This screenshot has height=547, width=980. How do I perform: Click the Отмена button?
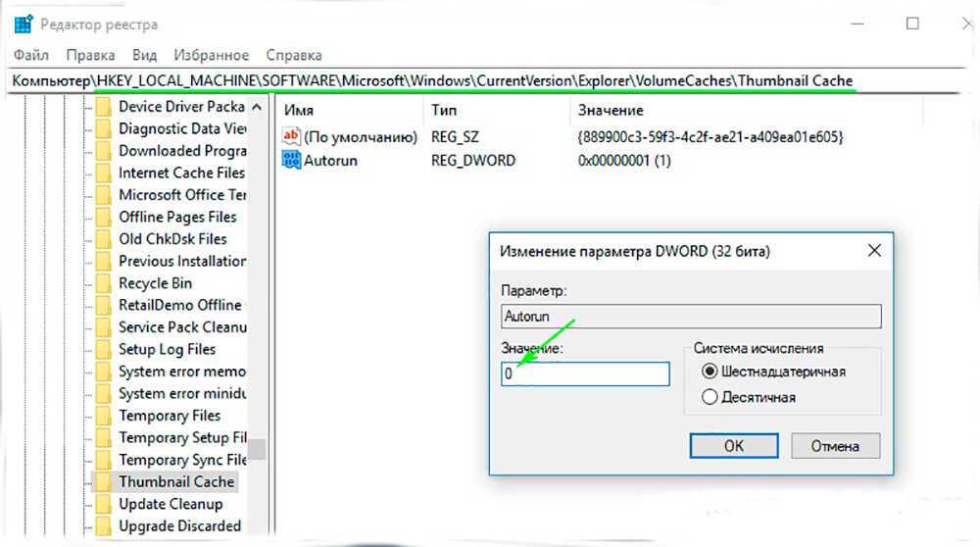click(835, 445)
